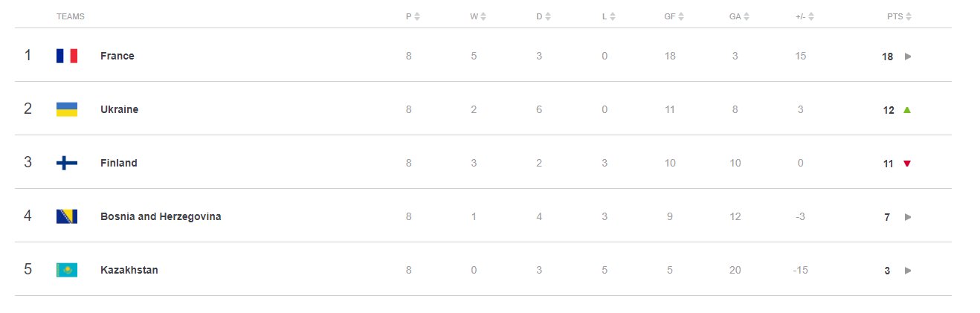Select the Finland team name
The width and height of the screenshot is (980, 313).
[x=119, y=163]
